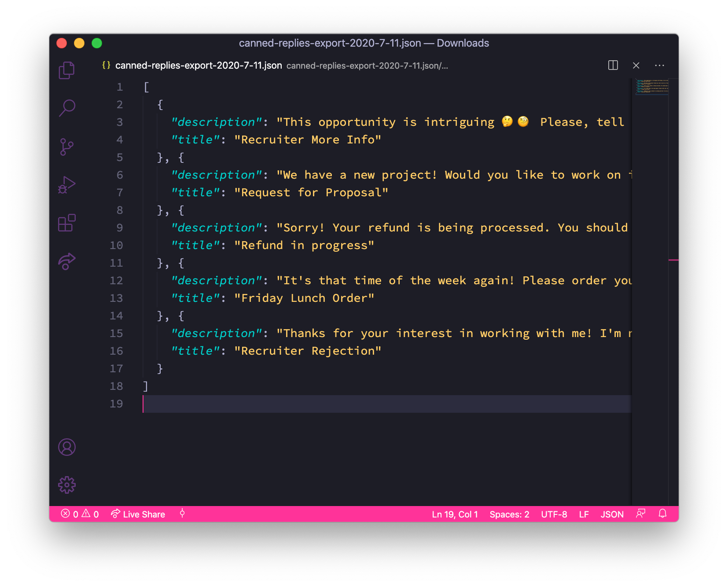Open the More Actions ellipsis menu

pyautogui.click(x=659, y=66)
